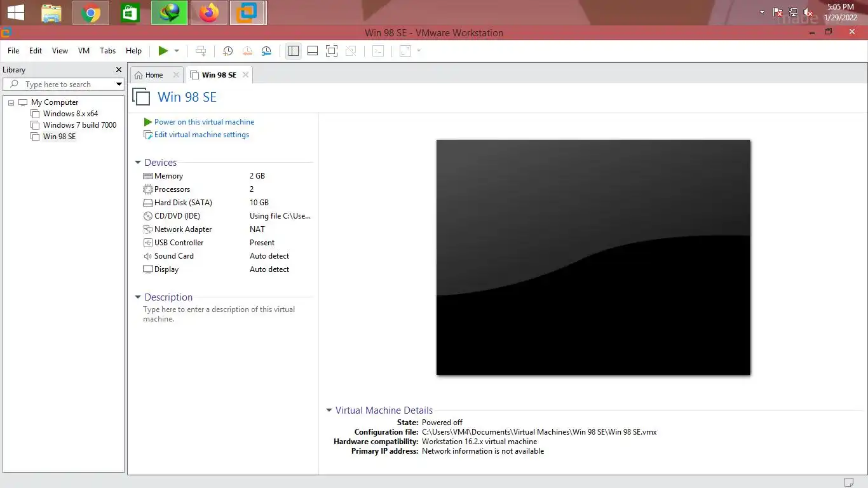
Task: Close the Library panel
Action: point(118,70)
